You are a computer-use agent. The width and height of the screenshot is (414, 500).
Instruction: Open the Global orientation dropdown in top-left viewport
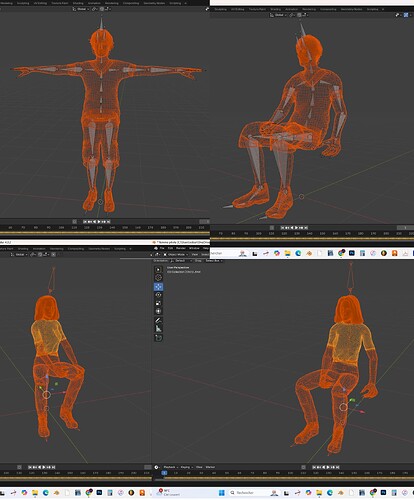[81, 9]
